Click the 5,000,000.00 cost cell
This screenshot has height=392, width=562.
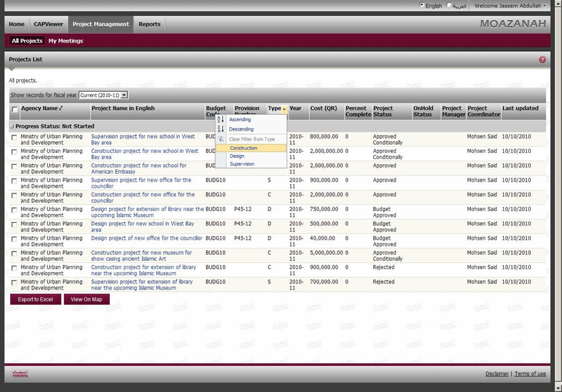(326, 253)
